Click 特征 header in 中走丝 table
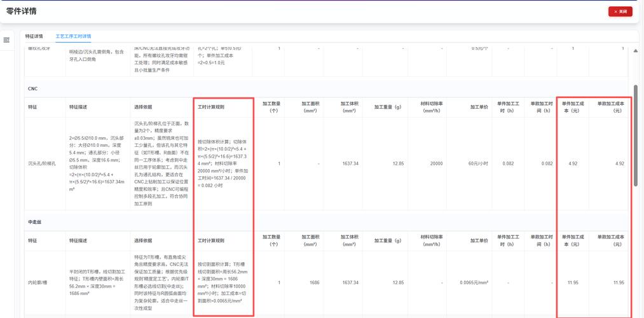This screenshot has height=318, width=644. (x=32, y=240)
